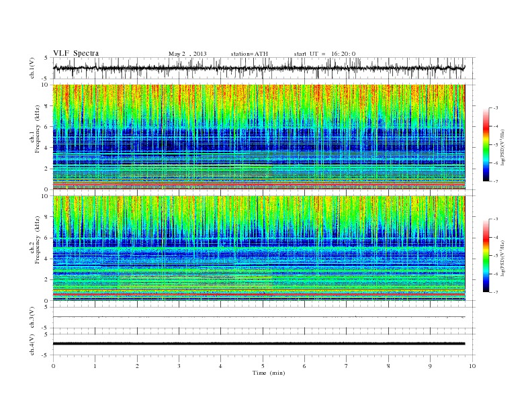The width and height of the screenshot is (532, 411).
Task: Click inside the ch.2 frequency spectrogram
Action: pyautogui.click(x=259, y=248)
